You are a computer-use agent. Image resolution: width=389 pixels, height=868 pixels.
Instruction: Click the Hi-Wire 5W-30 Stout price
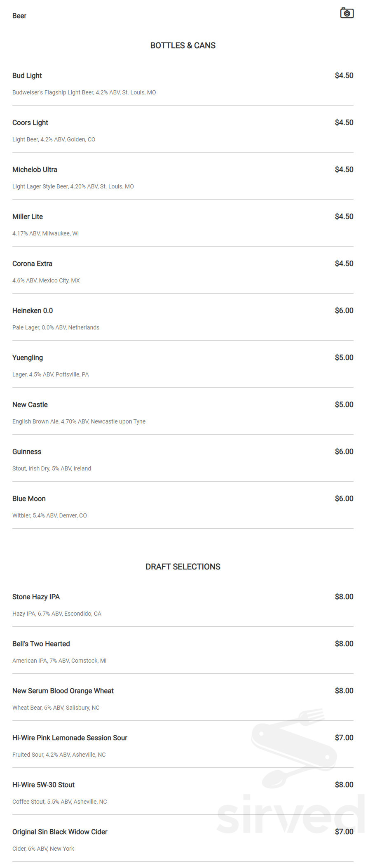[x=344, y=785]
